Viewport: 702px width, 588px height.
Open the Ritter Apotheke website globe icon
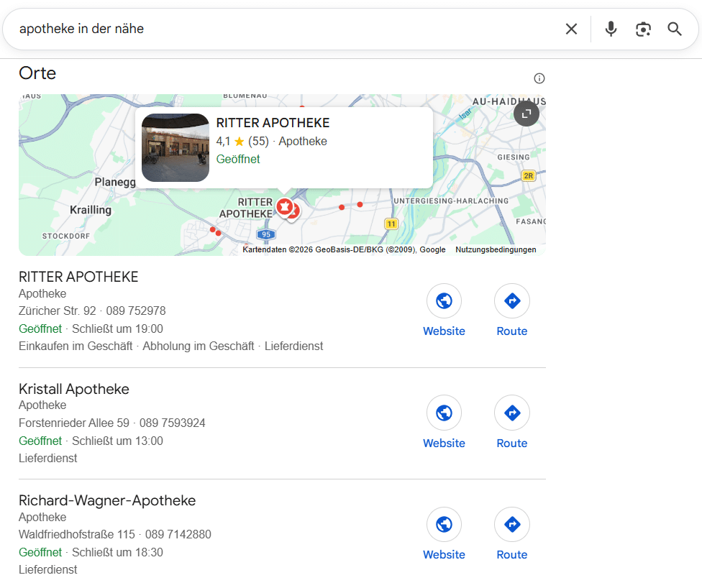coord(444,300)
